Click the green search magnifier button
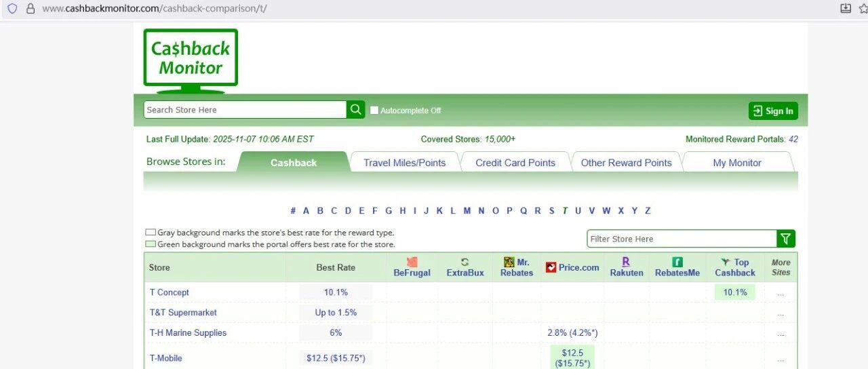The height and width of the screenshot is (369, 868). (356, 110)
